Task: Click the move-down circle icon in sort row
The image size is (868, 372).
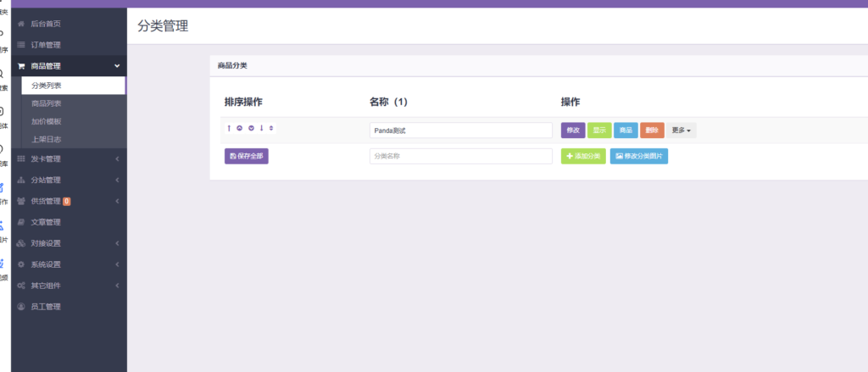Action: [x=251, y=129]
